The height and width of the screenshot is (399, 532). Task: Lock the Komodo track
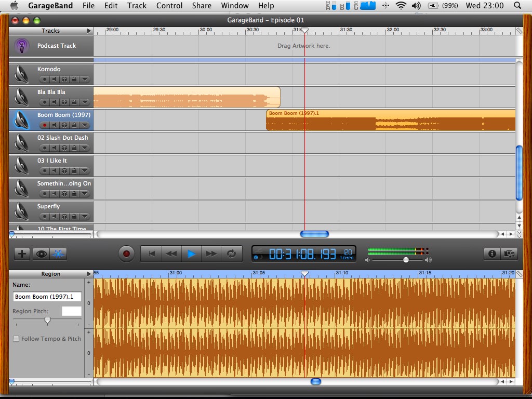pyautogui.click(x=74, y=79)
